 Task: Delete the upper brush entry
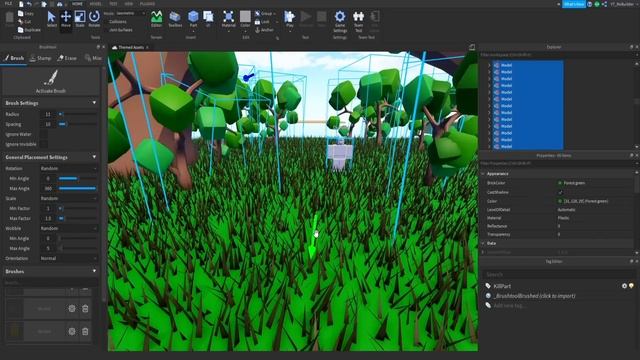85,308
